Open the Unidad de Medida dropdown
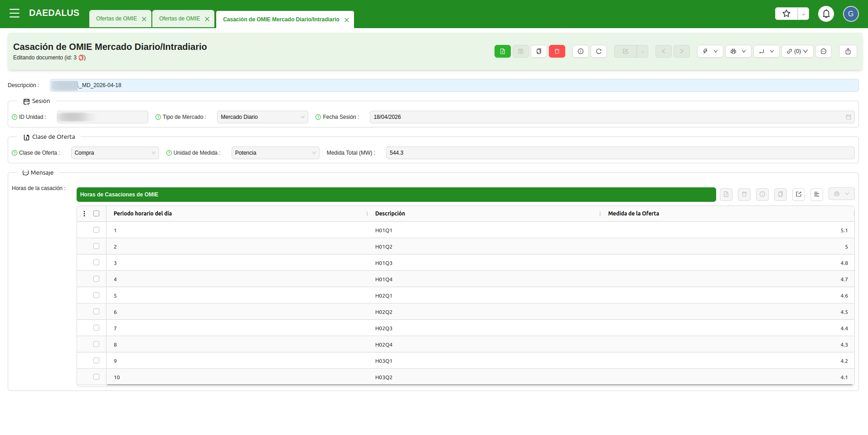Image resolution: width=868 pixels, height=435 pixels. pyautogui.click(x=275, y=153)
